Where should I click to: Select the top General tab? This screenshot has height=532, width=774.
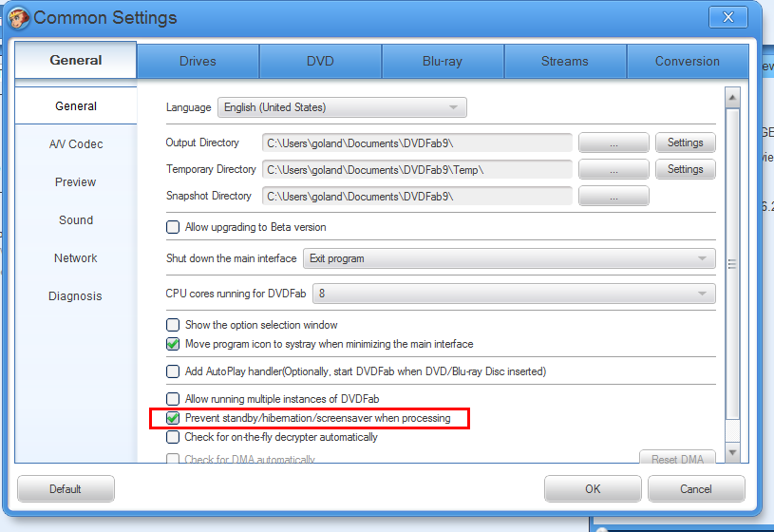coord(76,60)
